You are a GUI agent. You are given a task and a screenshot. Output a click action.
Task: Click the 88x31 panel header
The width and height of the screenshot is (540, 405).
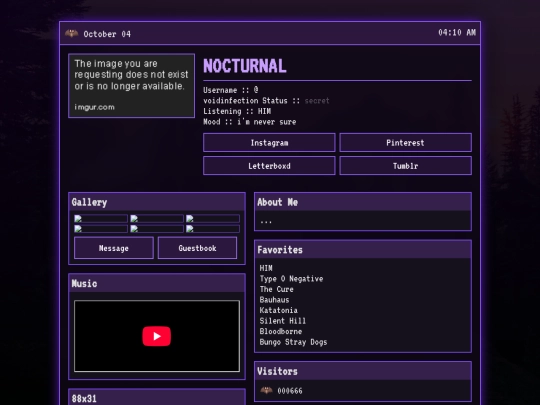(x=157, y=398)
